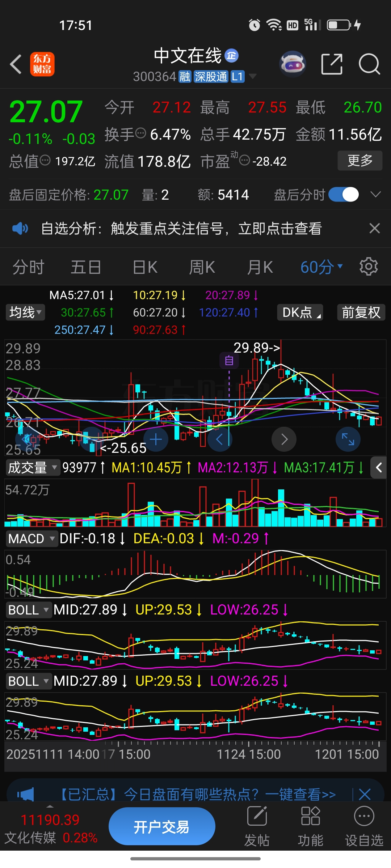Tap the MA5:27.01 value

click(x=82, y=295)
